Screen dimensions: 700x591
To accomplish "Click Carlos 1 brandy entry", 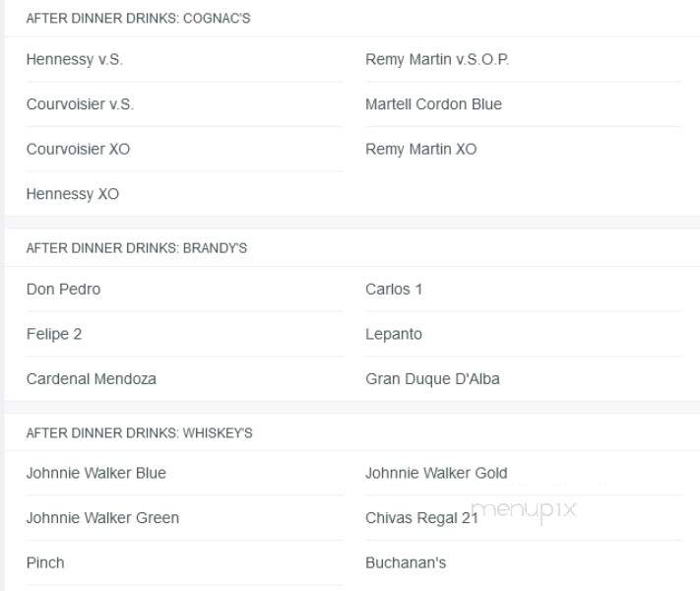I will (394, 289).
